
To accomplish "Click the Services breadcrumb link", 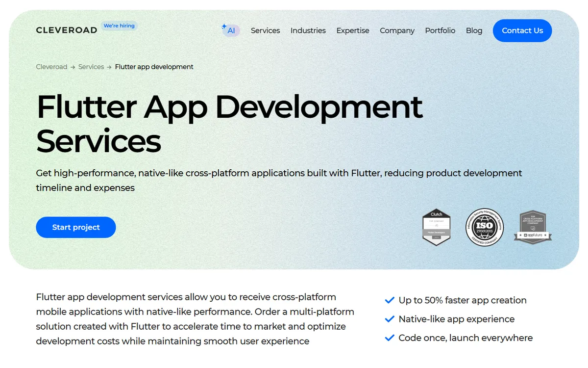I will 91,67.
